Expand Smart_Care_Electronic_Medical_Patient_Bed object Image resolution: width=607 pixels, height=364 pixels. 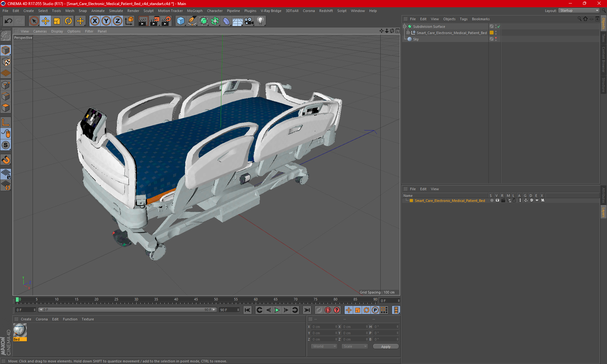[408, 33]
